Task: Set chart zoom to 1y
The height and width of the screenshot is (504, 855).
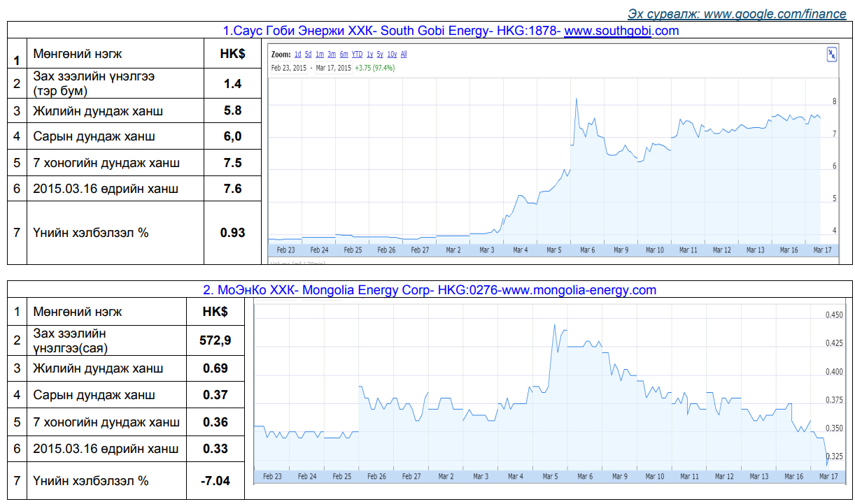Action: pos(369,55)
